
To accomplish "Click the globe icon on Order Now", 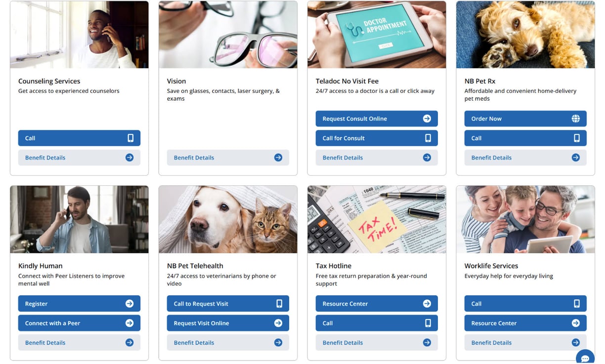I will click(x=576, y=119).
